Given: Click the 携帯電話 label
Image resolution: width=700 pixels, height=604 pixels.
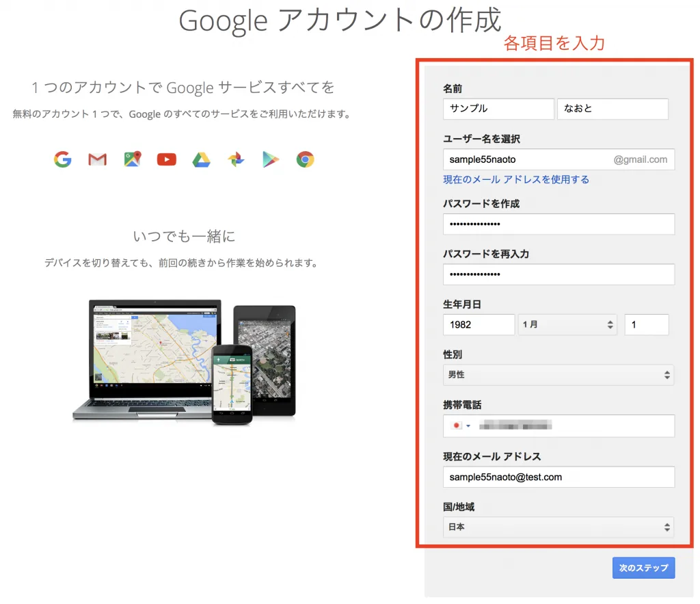Looking at the screenshot, I should pyautogui.click(x=462, y=405).
